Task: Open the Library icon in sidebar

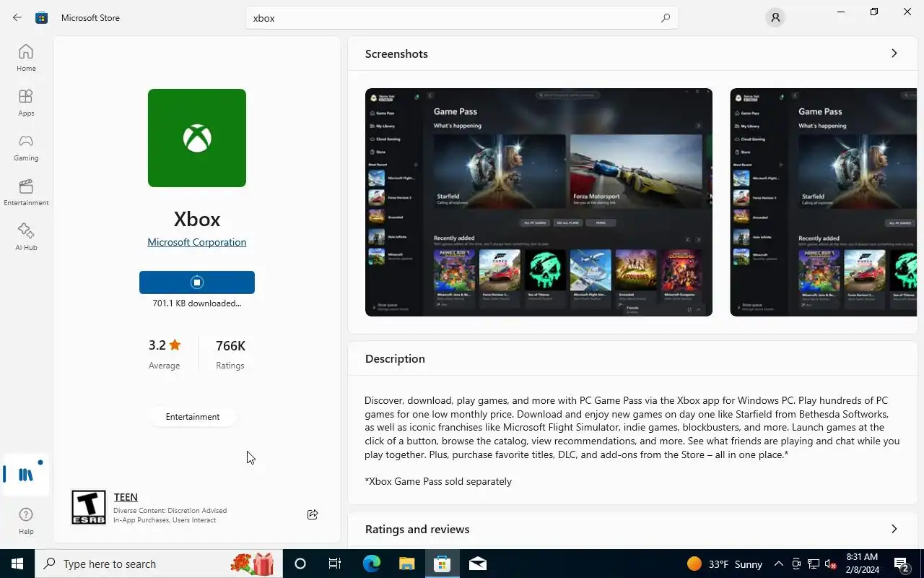Action: 26,475
